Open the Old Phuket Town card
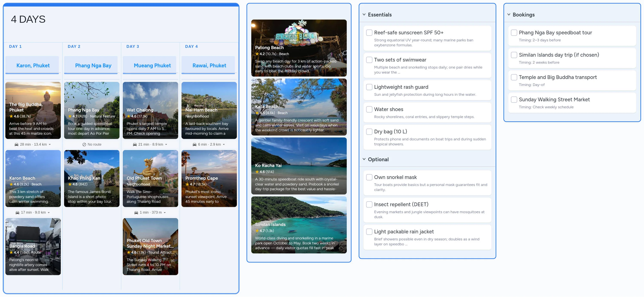Viewport: 644px width, 297px height. [150, 179]
